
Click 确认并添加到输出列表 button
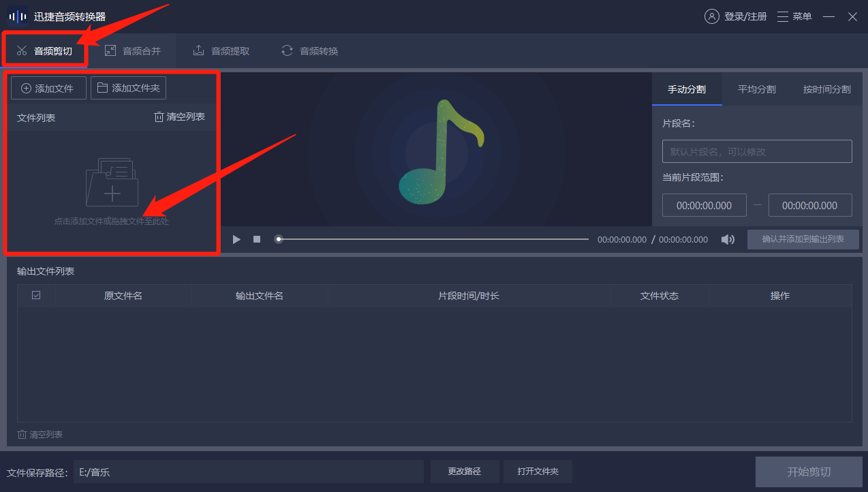click(x=803, y=239)
